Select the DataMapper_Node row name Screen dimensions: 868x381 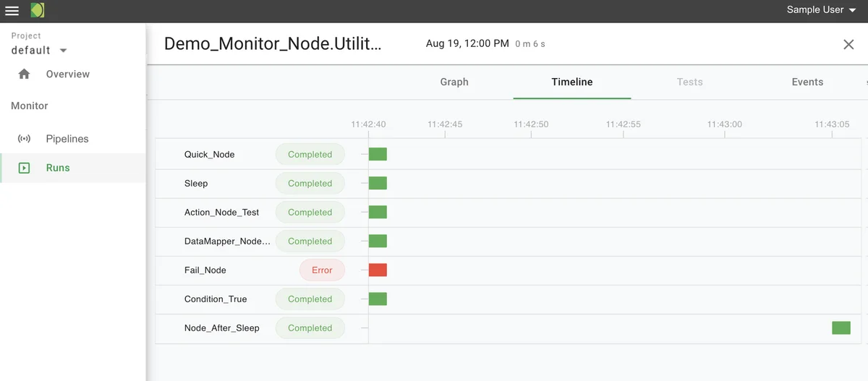coord(227,241)
